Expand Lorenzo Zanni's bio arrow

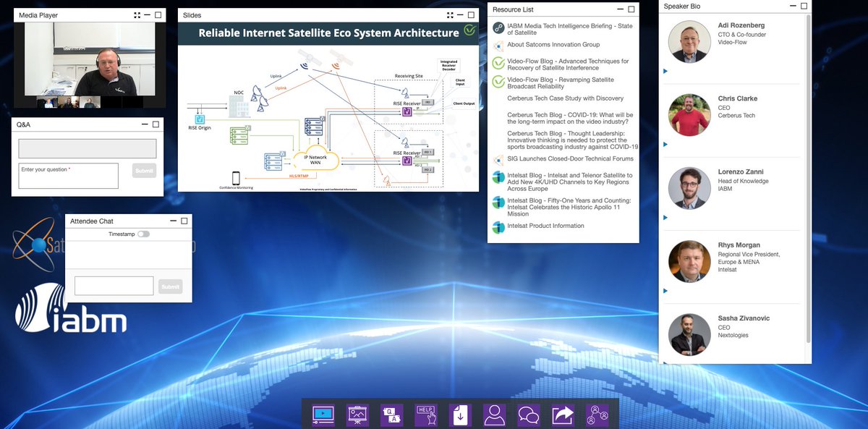click(665, 217)
